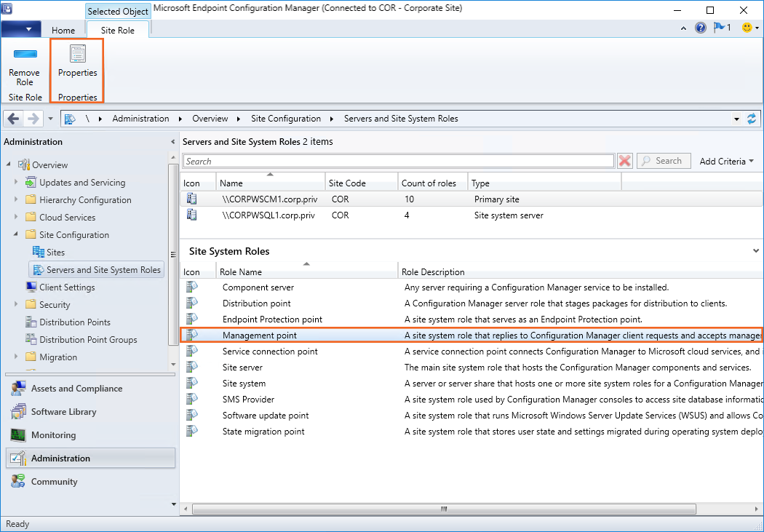Click the refresh icon in address bar

[x=752, y=119]
